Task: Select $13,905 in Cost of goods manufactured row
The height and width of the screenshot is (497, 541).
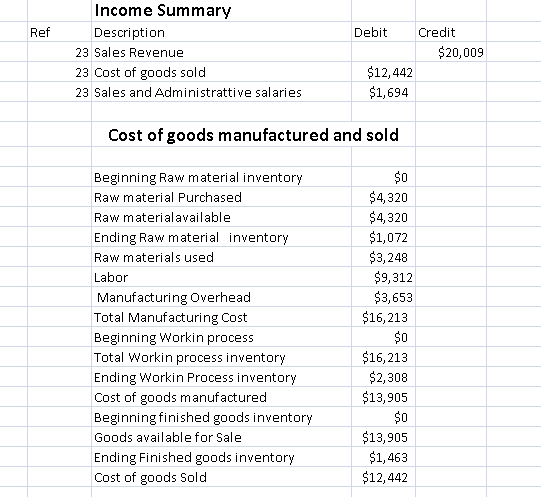Action: (x=383, y=397)
